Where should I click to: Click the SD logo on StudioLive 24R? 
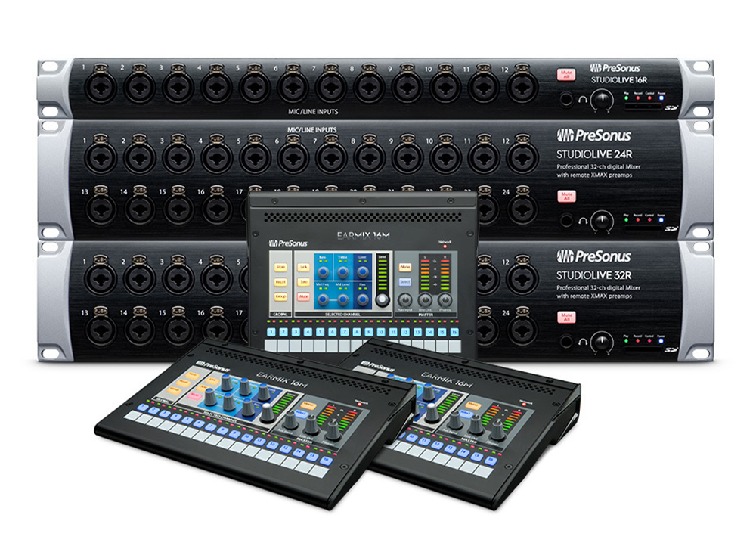point(671,229)
